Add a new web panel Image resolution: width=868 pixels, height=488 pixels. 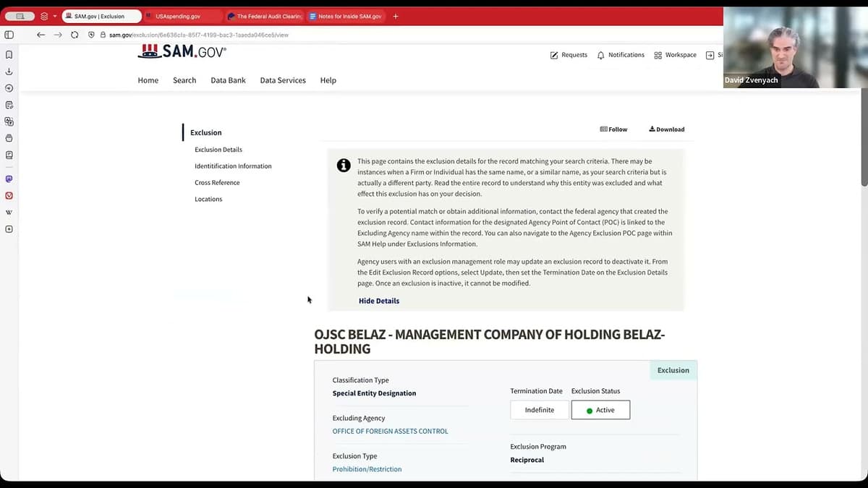pyautogui.click(x=9, y=229)
